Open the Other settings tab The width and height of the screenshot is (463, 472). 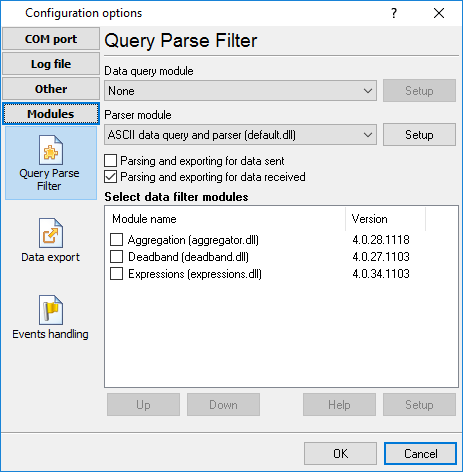point(51,89)
